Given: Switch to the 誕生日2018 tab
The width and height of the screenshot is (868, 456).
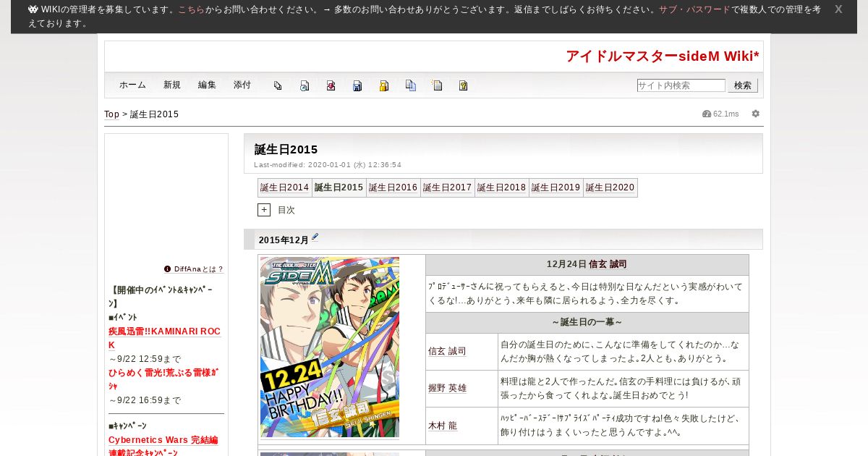Looking at the screenshot, I should pos(502,187).
